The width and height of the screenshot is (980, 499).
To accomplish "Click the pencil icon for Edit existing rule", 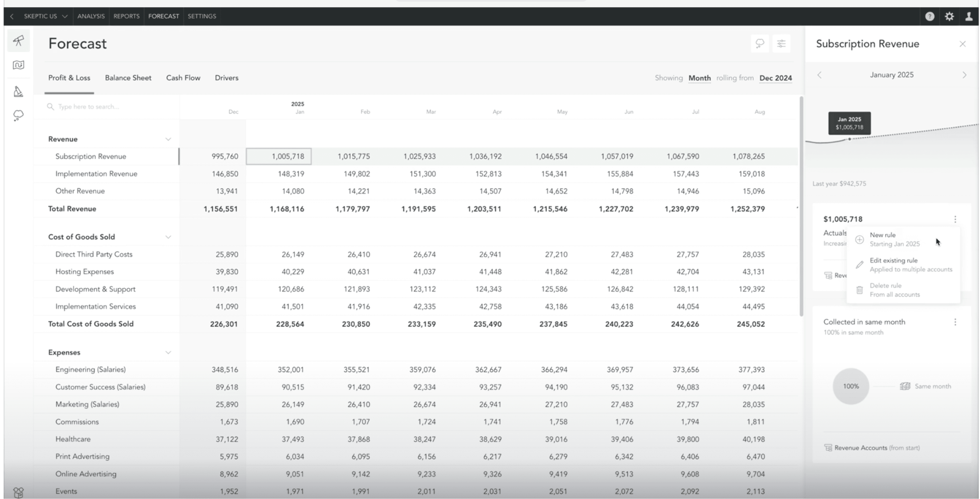I will point(859,265).
